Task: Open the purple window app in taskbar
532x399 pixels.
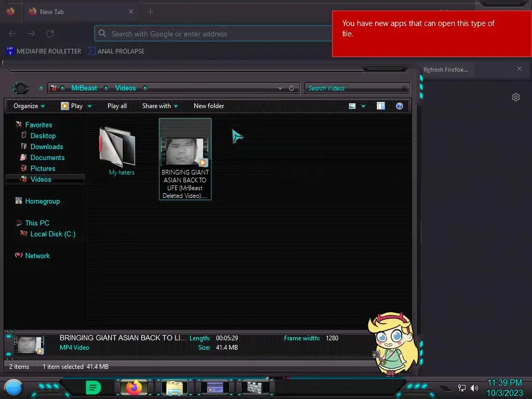Action: click(x=215, y=388)
